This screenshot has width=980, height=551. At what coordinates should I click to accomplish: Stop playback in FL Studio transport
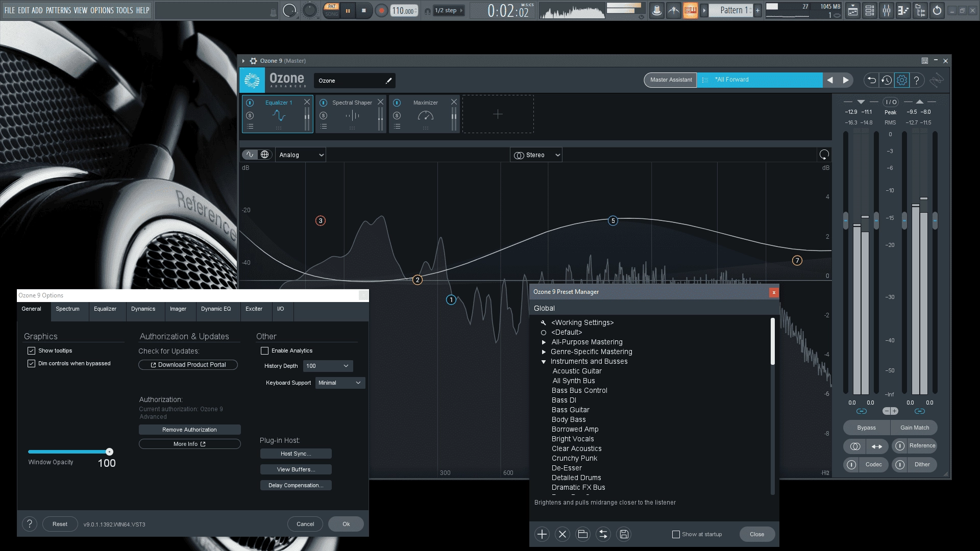[x=363, y=10]
